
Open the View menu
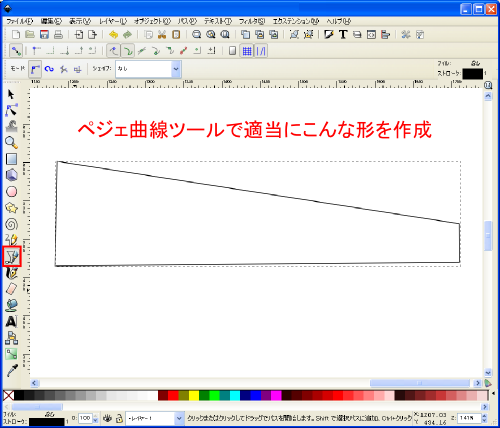pos(80,21)
